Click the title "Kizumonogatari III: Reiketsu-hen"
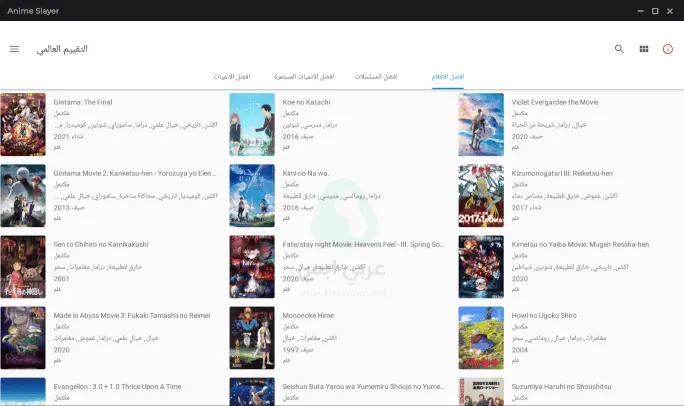684x406 pixels. coord(562,173)
